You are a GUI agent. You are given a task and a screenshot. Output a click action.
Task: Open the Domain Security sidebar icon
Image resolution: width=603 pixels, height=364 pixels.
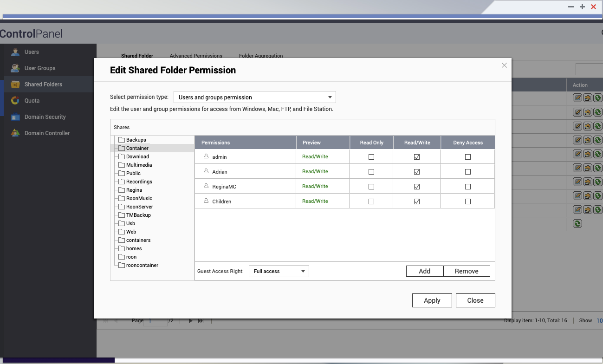click(x=15, y=117)
